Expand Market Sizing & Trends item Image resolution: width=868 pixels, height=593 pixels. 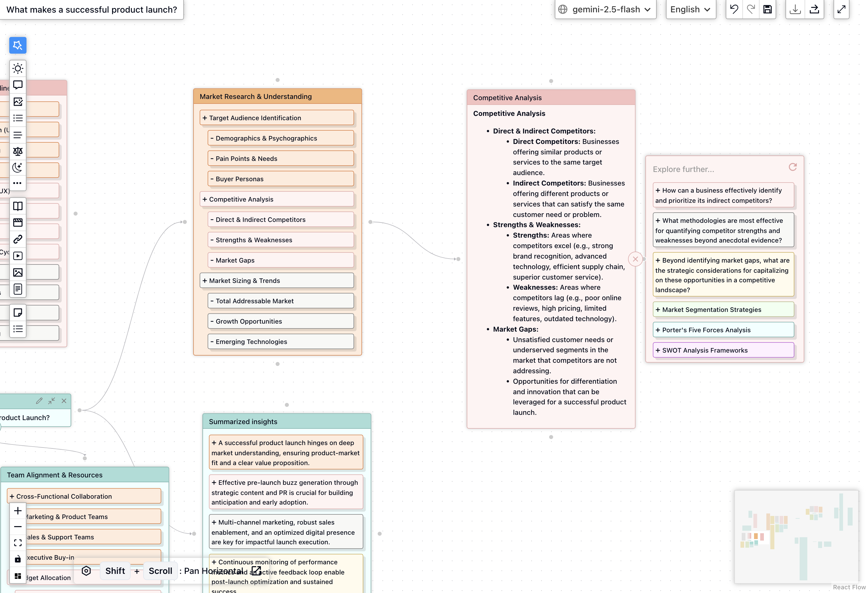tap(277, 280)
